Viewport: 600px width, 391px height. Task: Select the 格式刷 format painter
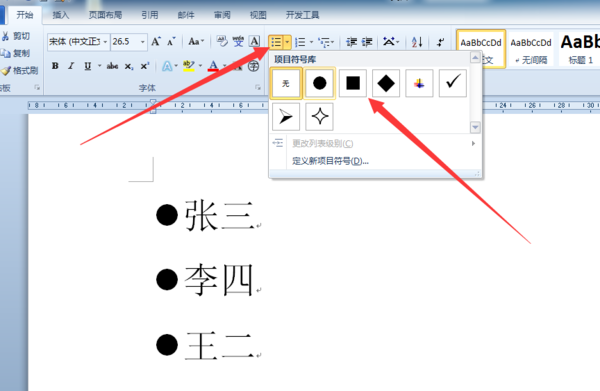[20, 70]
